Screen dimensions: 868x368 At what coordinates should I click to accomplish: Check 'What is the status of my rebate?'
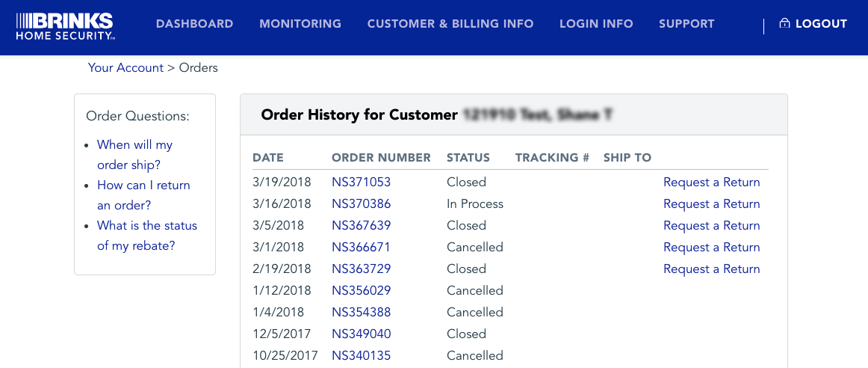click(146, 235)
